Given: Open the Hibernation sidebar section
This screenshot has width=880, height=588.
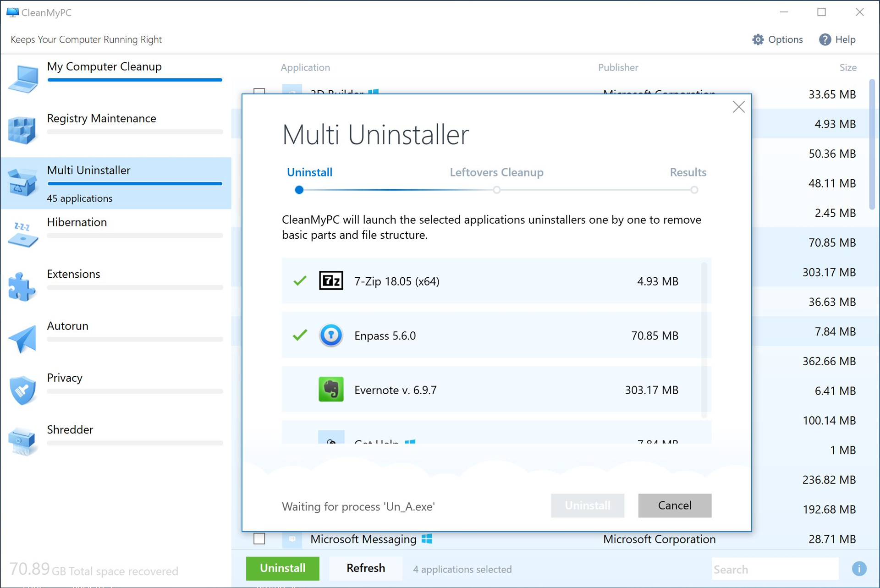Looking at the screenshot, I should pos(116,235).
